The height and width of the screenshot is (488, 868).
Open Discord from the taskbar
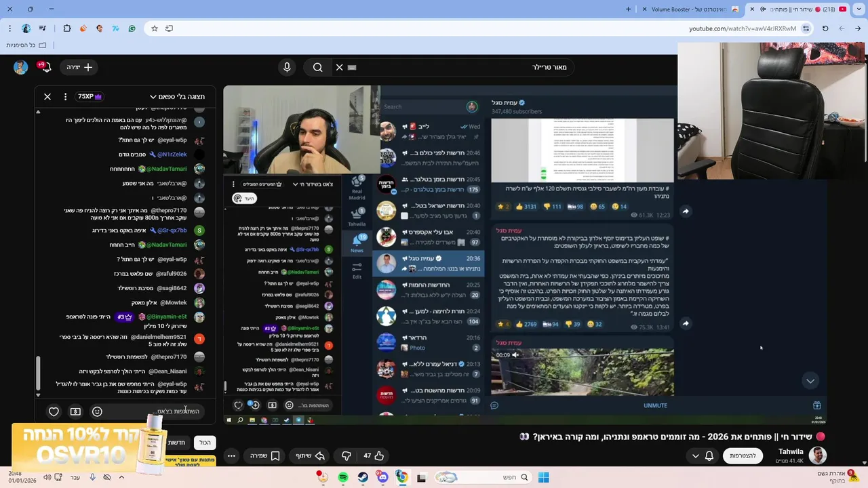pyautogui.click(x=382, y=478)
